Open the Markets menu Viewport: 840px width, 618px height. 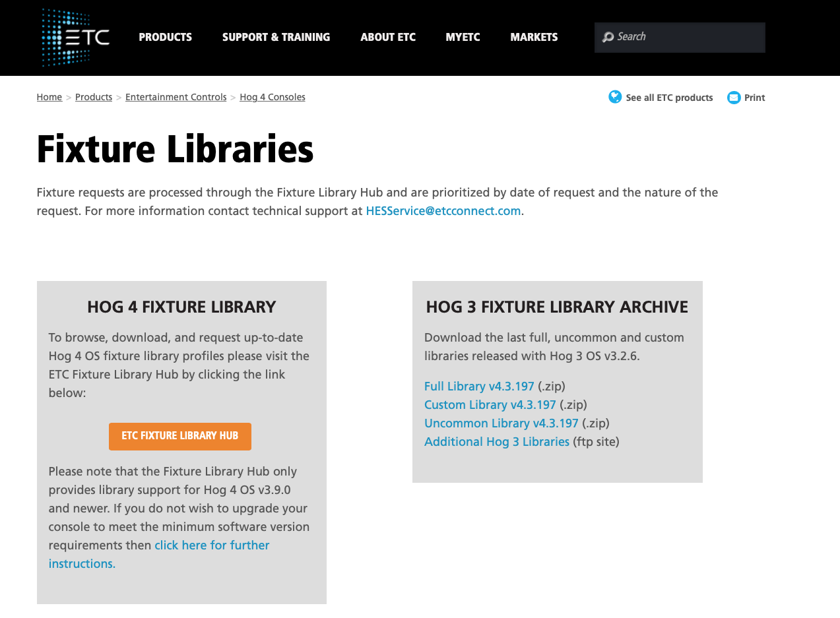pos(534,38)
